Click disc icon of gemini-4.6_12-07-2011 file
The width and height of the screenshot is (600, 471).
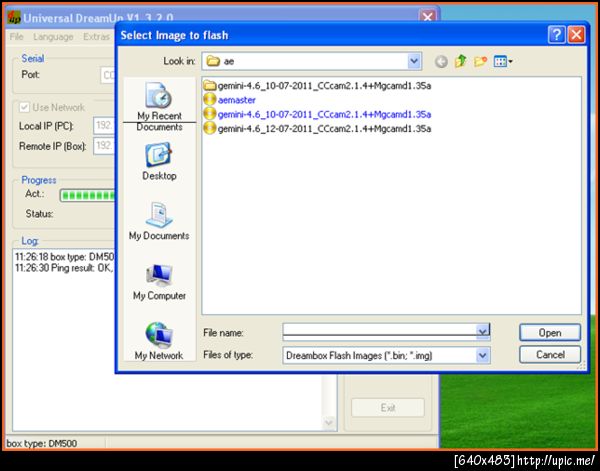point(210,128)
